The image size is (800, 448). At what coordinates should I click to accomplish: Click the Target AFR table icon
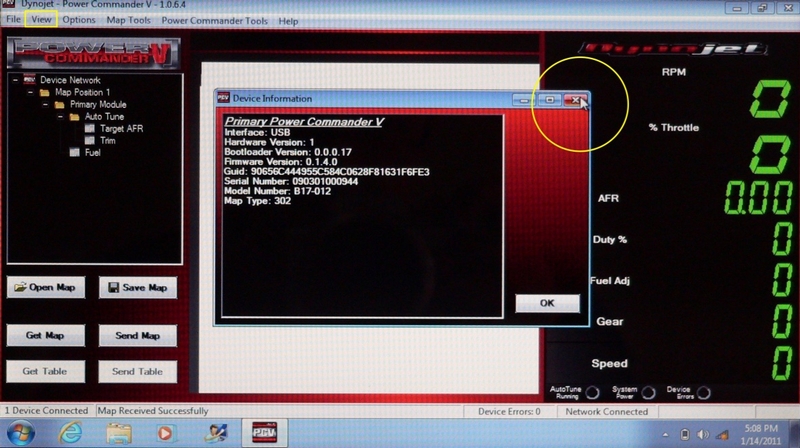(x=90, y=129)
